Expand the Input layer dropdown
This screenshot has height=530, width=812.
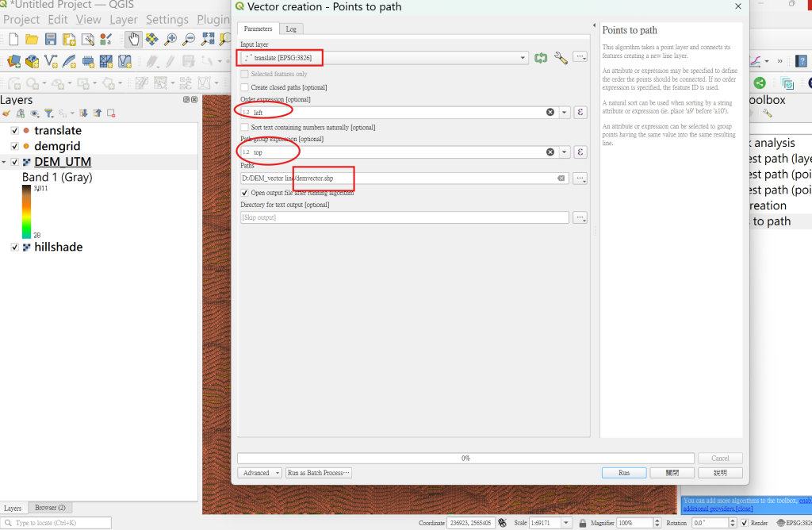tap(523, 58)
